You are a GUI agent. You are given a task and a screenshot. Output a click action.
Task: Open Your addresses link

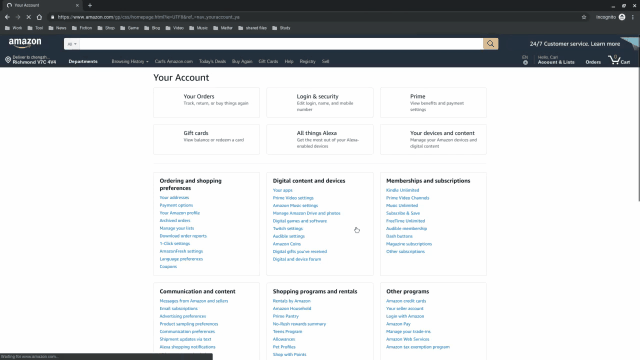(x=174, y=198)
